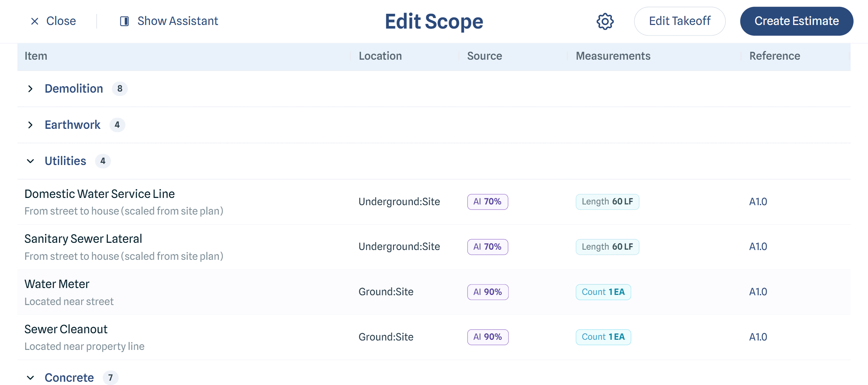Screen dimensions: 868x385
Task: Click the Utilities count badge 4
Action: tap(103, 161)
